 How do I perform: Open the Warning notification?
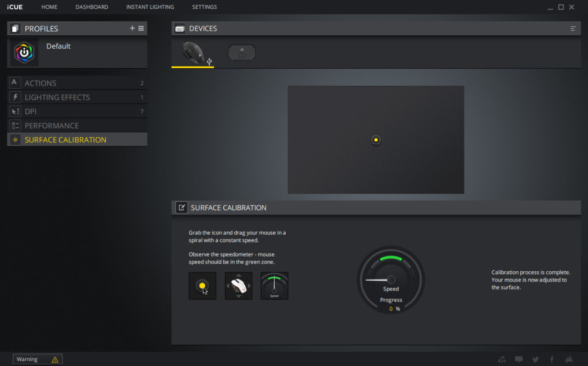pyautogui.click(x=38, y=360)
